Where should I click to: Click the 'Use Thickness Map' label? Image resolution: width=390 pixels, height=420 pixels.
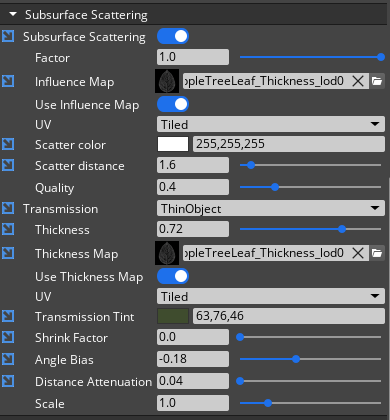(89, 277)
